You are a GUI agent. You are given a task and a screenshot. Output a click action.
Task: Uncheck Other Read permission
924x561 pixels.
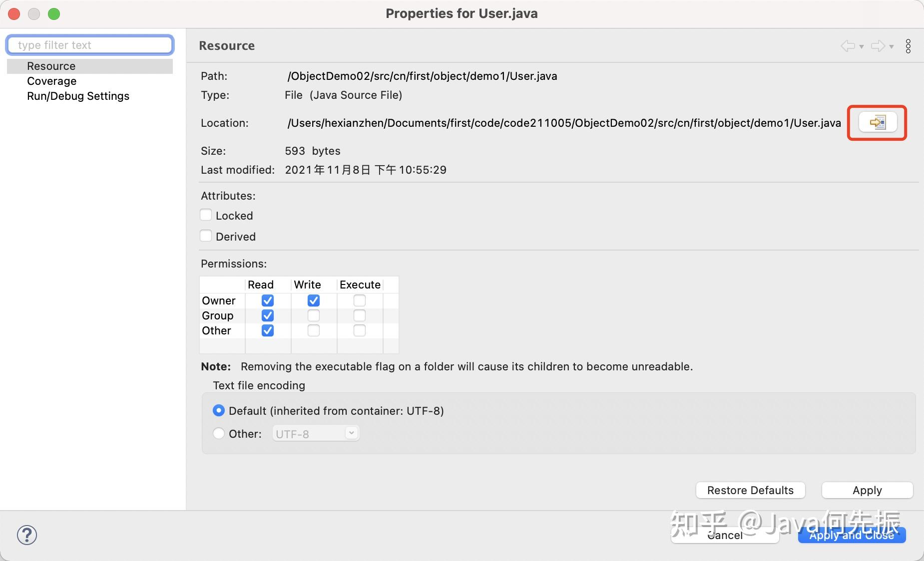point(268,330)
